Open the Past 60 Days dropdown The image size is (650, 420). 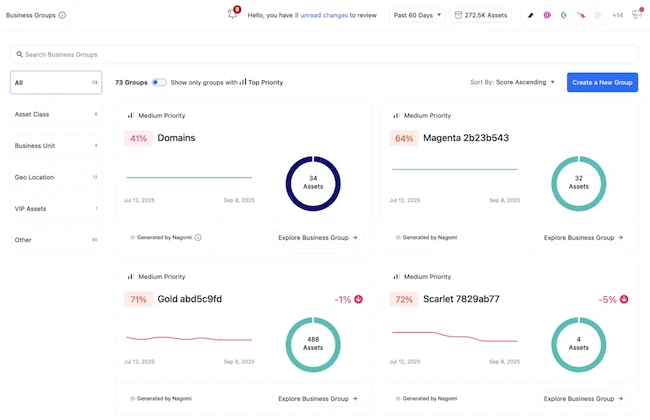tap(417, 15)
